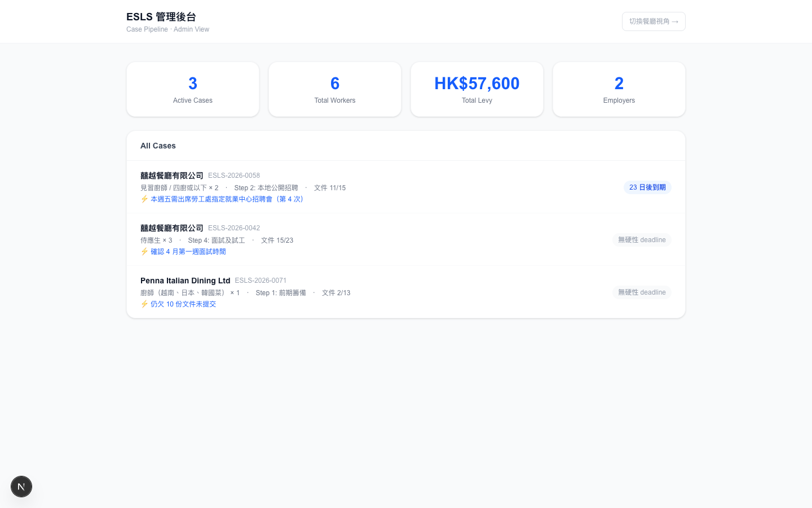Click the 確認 4 月第一週面試時間 action
The height and width of the screenshot is (508, 812).
coord(188,252)
